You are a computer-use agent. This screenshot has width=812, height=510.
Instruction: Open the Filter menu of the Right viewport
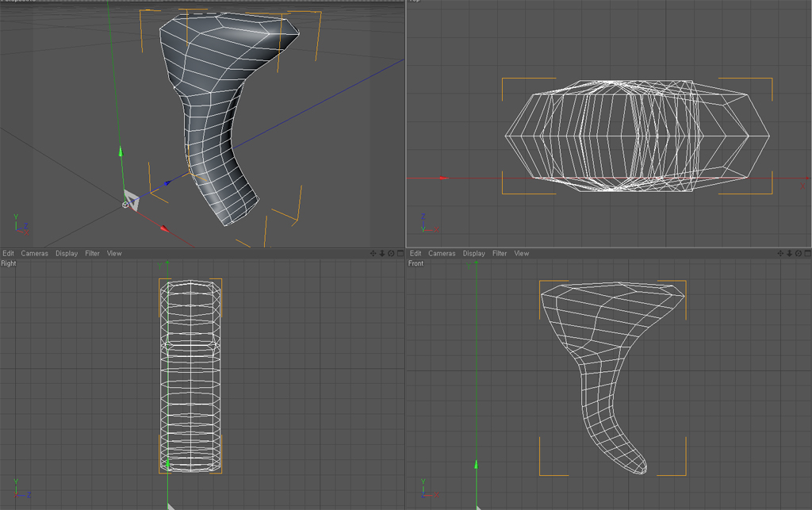92,253
